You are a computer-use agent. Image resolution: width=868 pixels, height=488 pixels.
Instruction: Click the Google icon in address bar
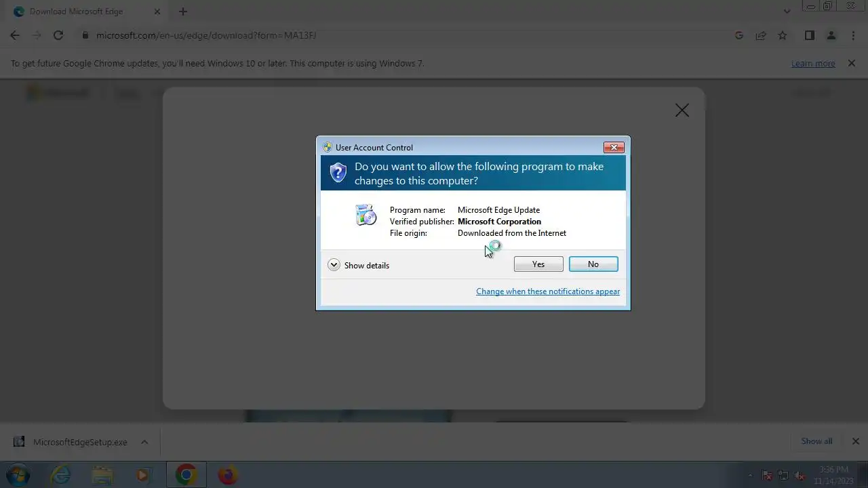(x=739, y=35)
